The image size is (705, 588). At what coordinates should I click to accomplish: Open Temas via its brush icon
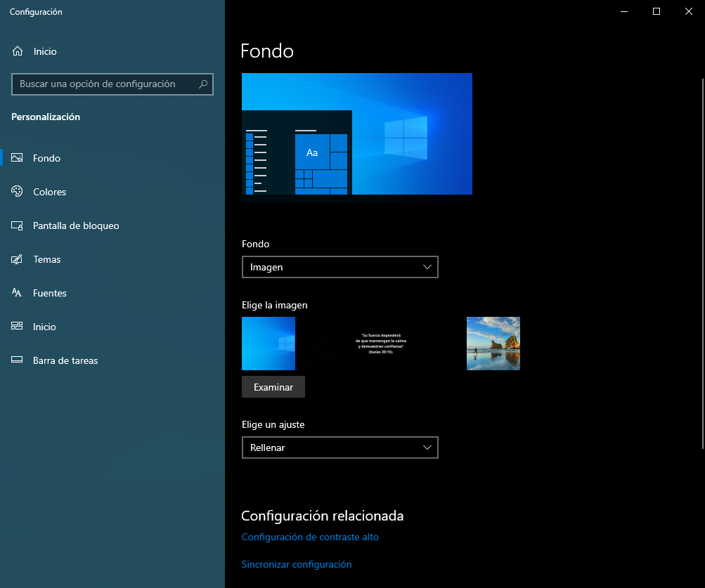click(18, 259)
